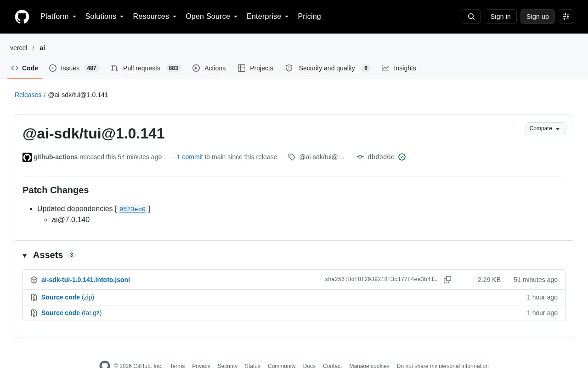This screenshot has height=368, width=588.
Task: Open Security and quality tab
Action: (x=328, y=68)
